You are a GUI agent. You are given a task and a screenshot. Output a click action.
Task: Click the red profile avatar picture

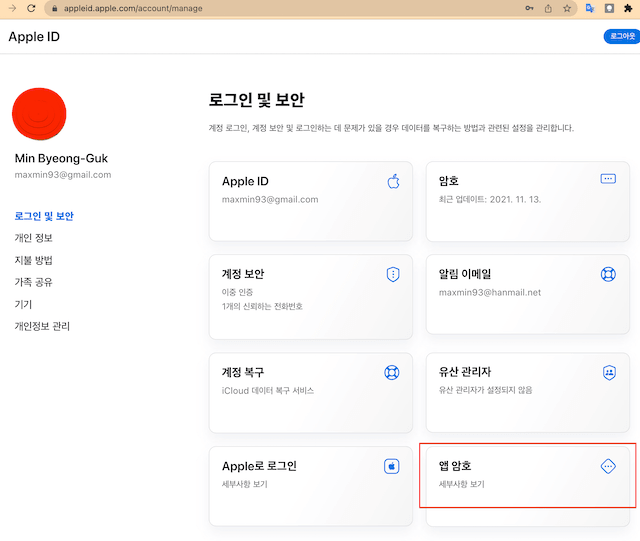coord(39,114)
